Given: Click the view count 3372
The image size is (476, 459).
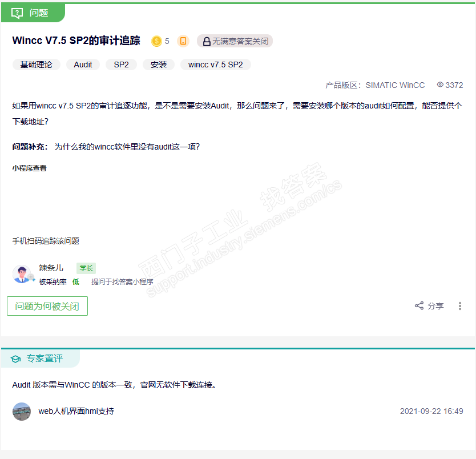Looking at the screenshot, I should (x=454, y=85).
